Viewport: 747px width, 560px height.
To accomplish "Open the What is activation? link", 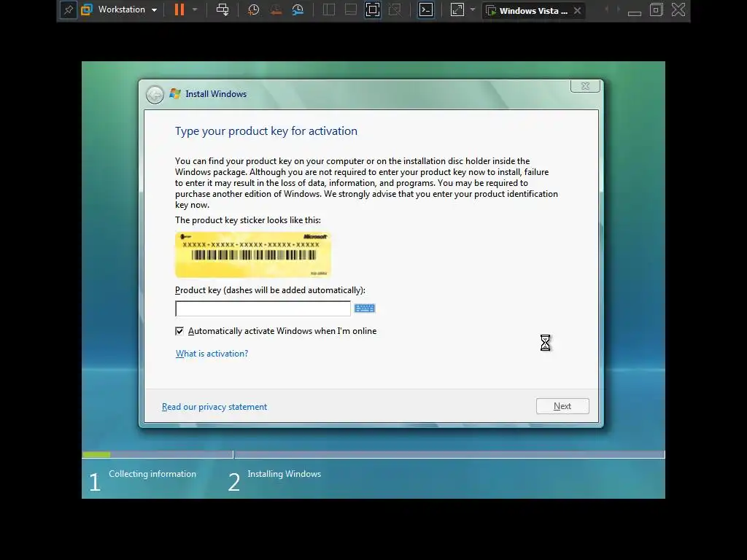I will coord(212,354).
